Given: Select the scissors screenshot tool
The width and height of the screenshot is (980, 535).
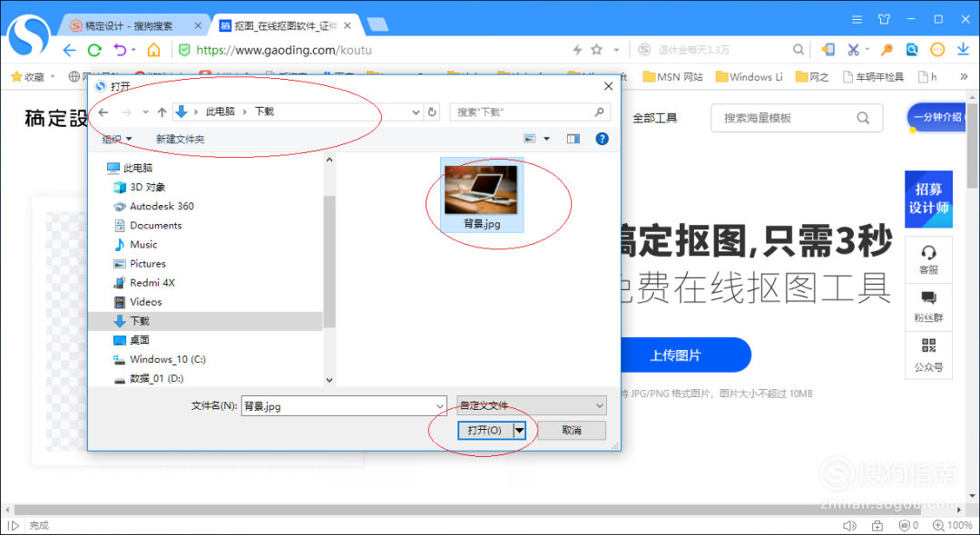Looking at the screenshot, I should [853, 49].
